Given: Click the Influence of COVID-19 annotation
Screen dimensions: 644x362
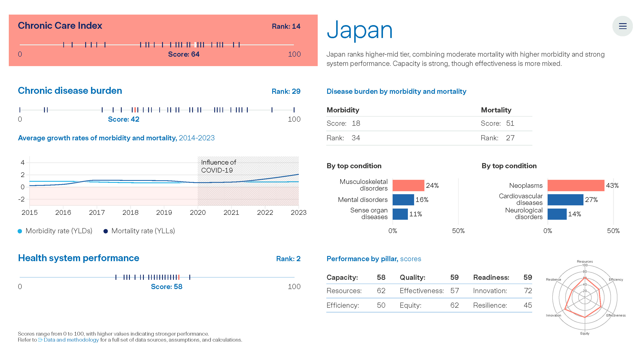Looking at the screenshot, I should (x=218, y=166).
